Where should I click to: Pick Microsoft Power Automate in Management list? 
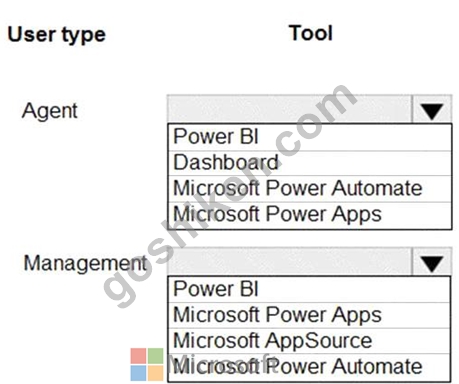(x=309, y=367)
